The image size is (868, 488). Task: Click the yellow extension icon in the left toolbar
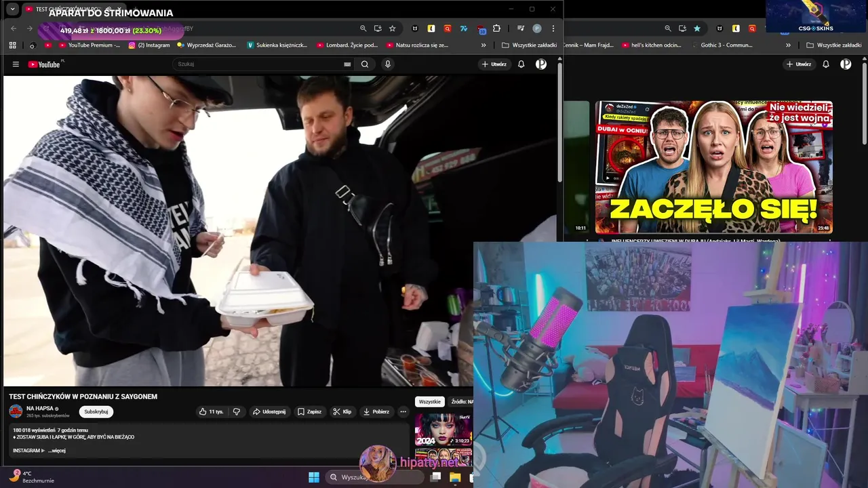click(431, 28)
